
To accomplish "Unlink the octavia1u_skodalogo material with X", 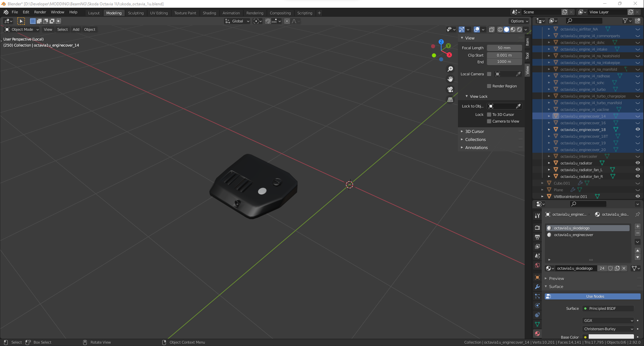I will coord(624,268).
